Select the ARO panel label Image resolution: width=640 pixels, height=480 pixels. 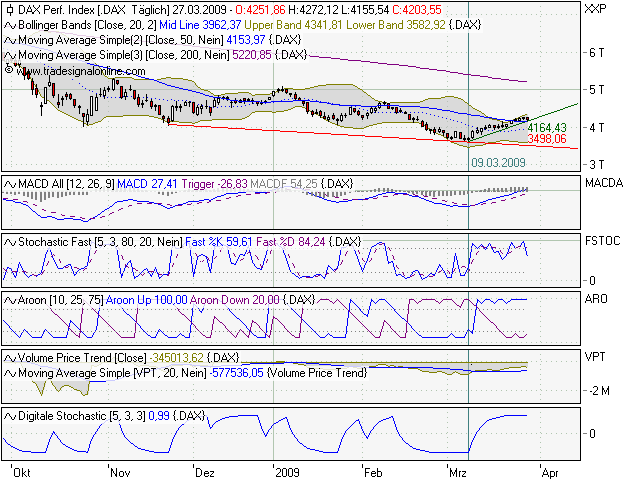pyautogui.click(x=596, y=299)
